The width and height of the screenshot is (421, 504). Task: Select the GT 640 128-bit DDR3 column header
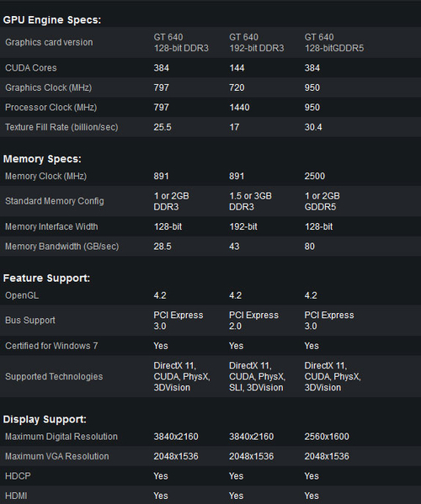(181, 42)
